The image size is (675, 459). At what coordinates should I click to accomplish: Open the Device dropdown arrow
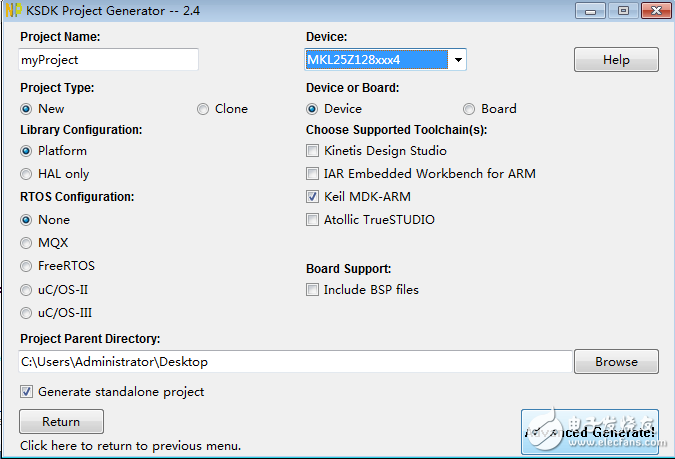[458, 59]
